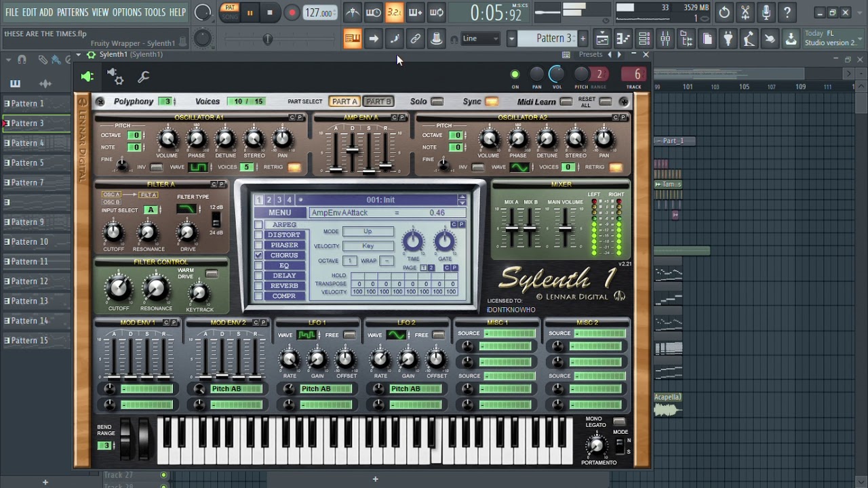Image resolution: width=868 pixels, height=488 pixels.
Task: Switch to PART B
Action: tap(378, 102)
